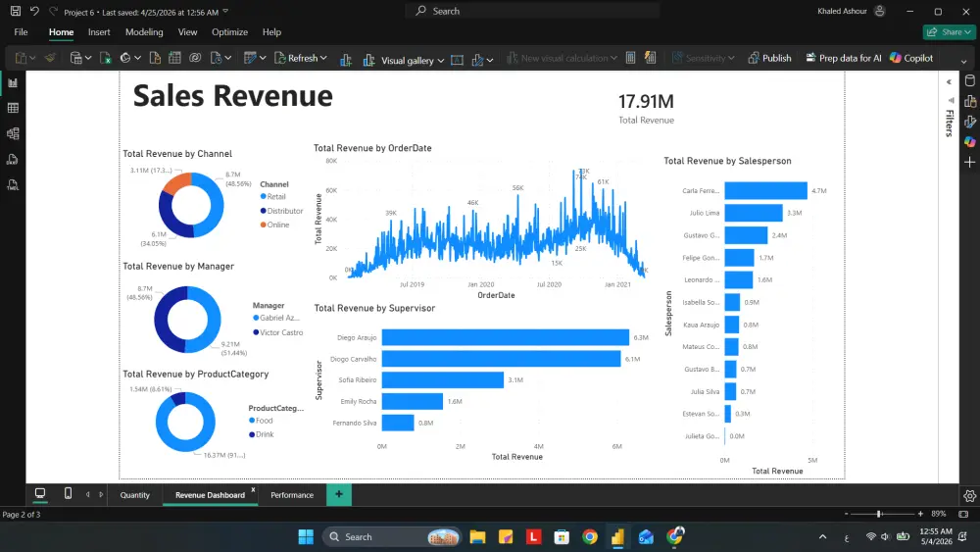Image resolution: width=980 pixels, height=552 pixels.
Task: Open the Insert ribbon tab
Action: (x=99, y=32)
